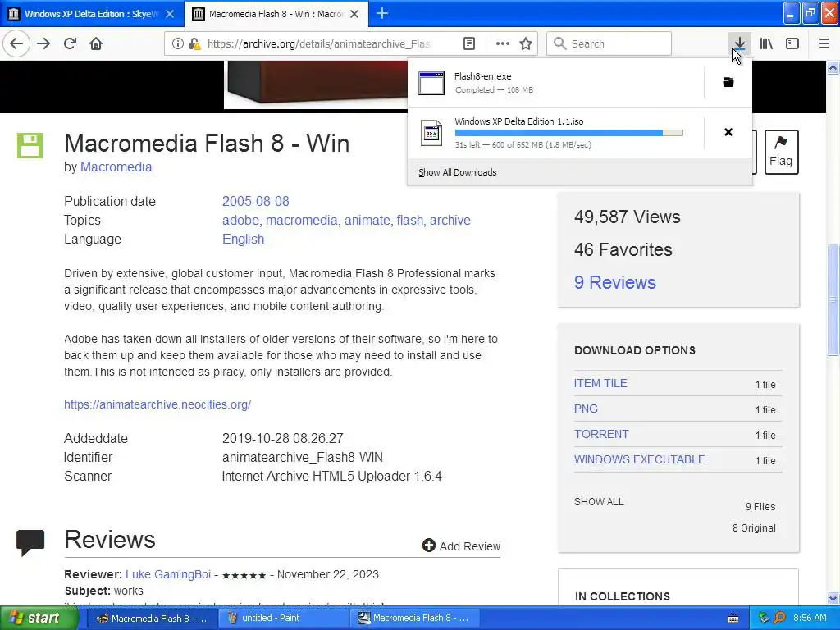Screen dimensions: 840x630
Task: Select Windows XP Delta Edition 1.1.iso entry
Action: coord(555,133)
